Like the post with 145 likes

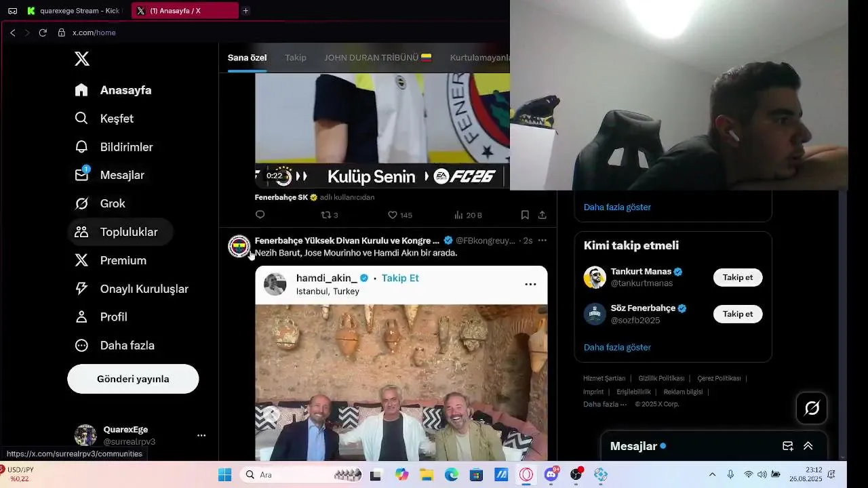[x=399, y=215]
